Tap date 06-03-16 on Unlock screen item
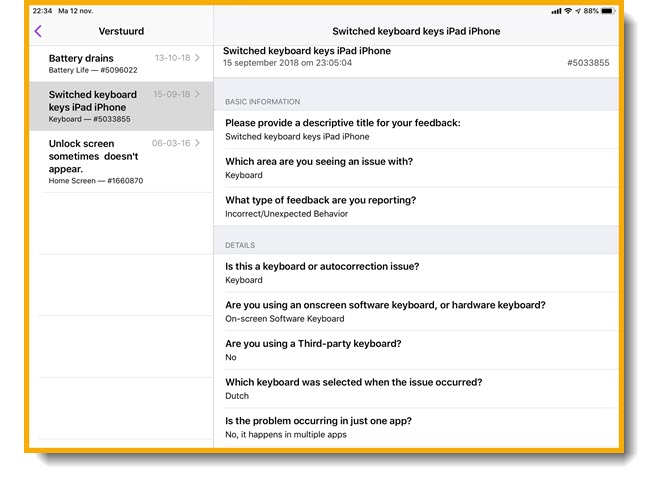 [171, 143]
